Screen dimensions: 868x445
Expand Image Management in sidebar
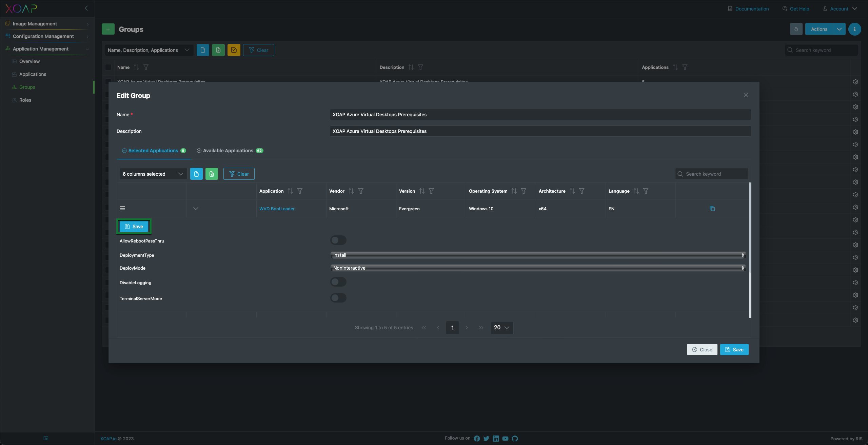pyautogui.click(x=47, y=24)
